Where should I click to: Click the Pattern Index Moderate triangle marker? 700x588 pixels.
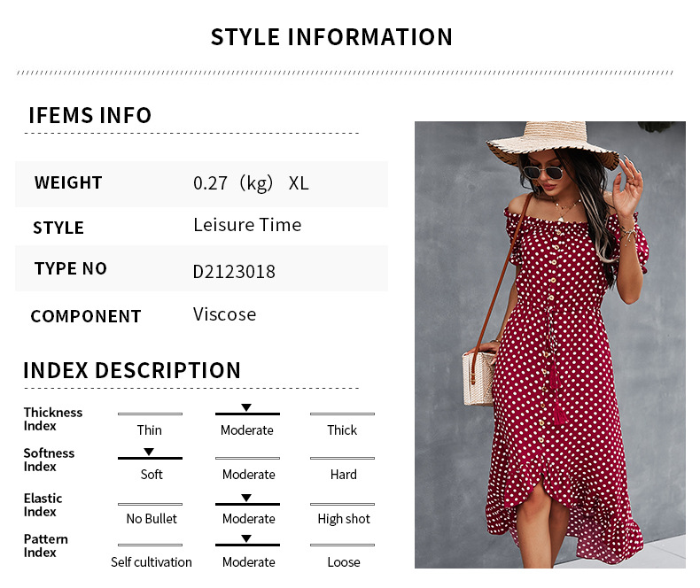(x=246, y=538)
